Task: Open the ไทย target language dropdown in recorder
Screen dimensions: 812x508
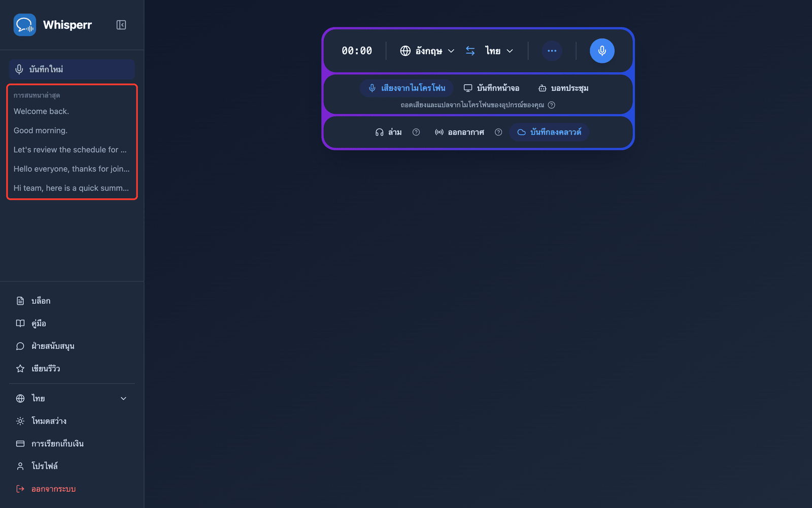Action: [x=499, y=51]
